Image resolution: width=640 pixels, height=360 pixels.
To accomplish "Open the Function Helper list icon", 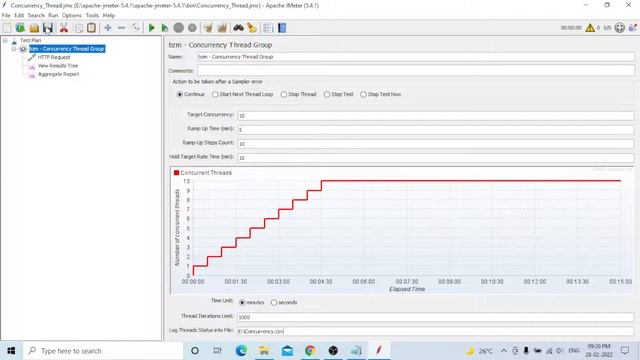I will (268, 28).
